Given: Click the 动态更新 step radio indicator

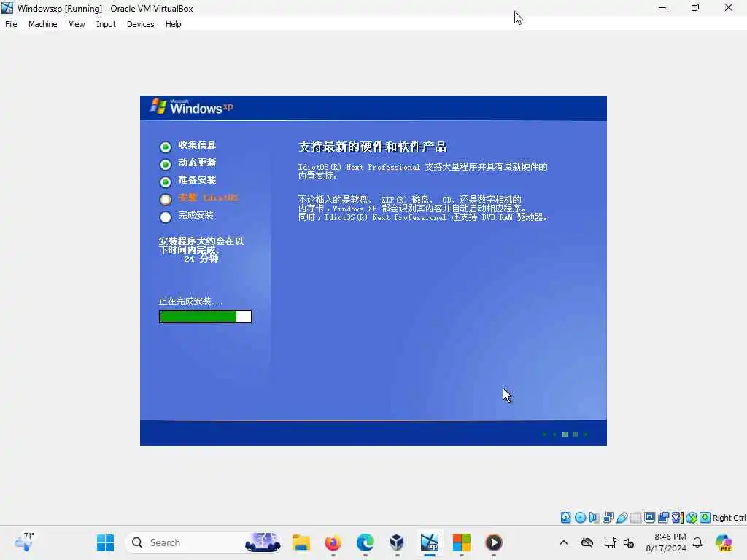Looking at the screenshot, I should point(166,164).
